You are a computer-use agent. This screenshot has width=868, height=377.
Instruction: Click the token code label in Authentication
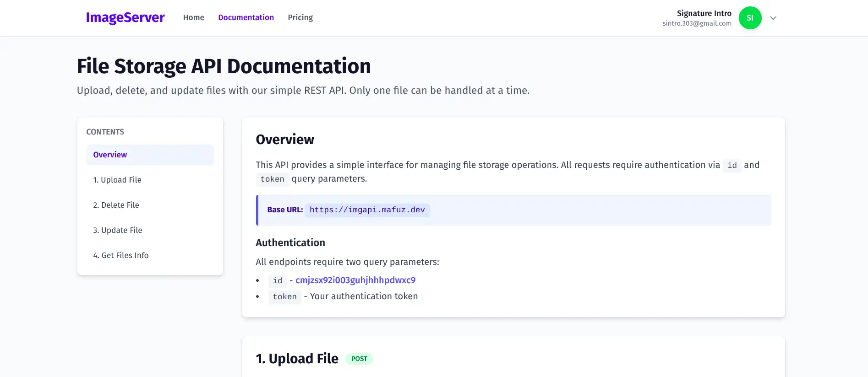[284, 296]
